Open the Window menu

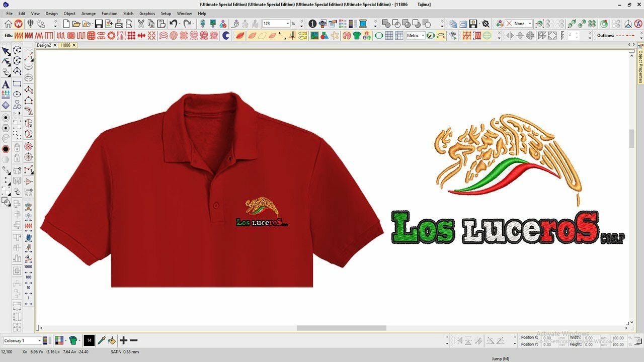[184, 14]
